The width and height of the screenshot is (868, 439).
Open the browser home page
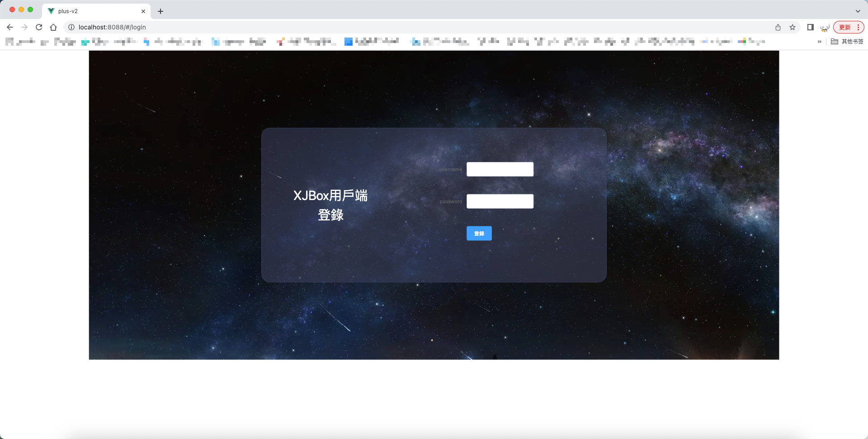point(53,27)
